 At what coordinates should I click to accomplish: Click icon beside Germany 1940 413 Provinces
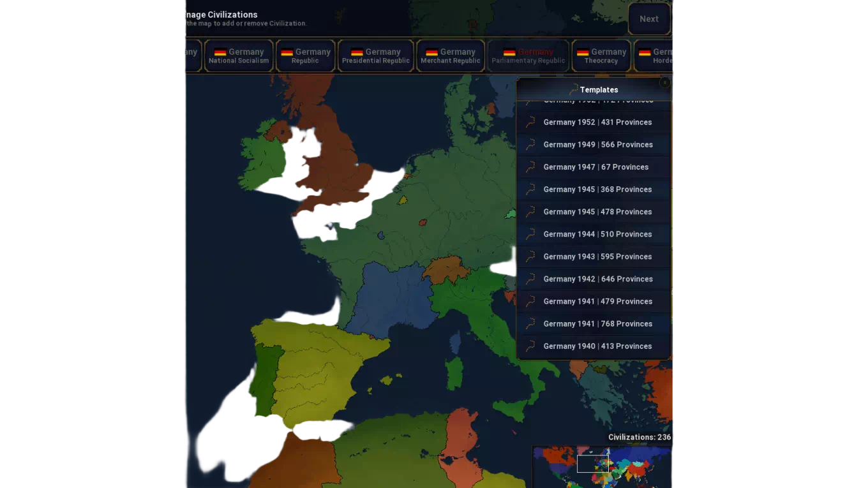tap(530, 346)
